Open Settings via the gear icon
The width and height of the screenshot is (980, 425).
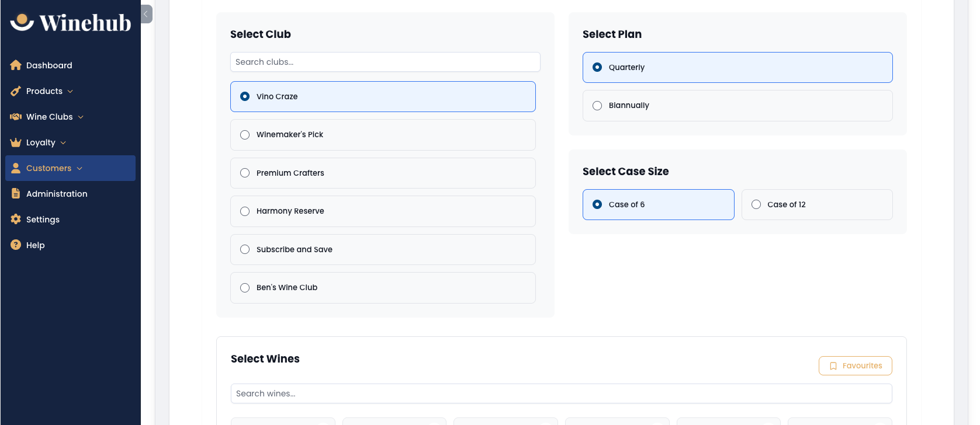click(x=16, y=220)
